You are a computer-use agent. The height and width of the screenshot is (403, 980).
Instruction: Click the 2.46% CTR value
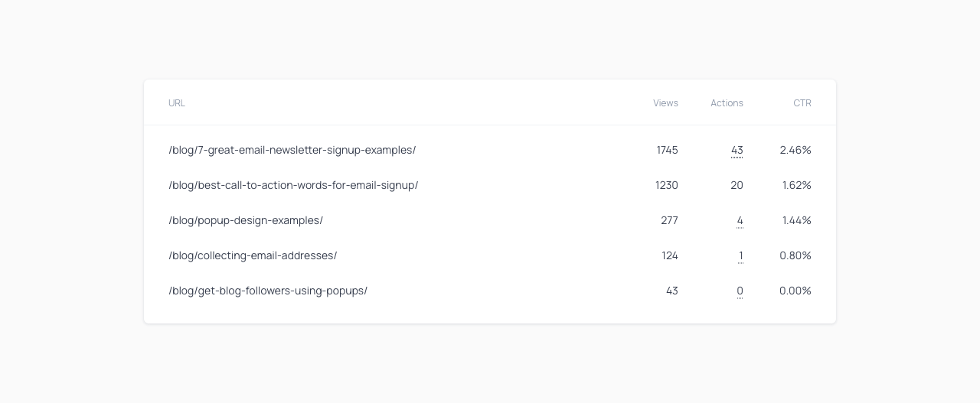pyautogui.click(x=795, y=150)
